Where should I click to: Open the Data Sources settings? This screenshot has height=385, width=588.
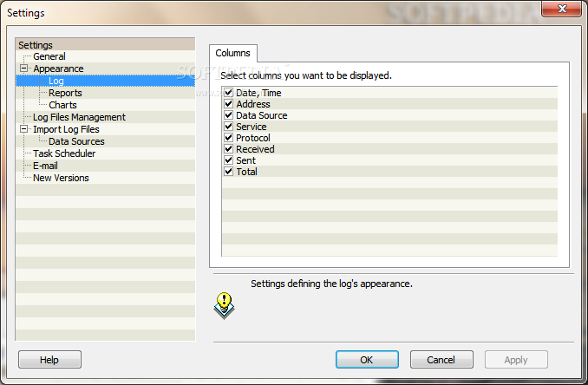76,141
